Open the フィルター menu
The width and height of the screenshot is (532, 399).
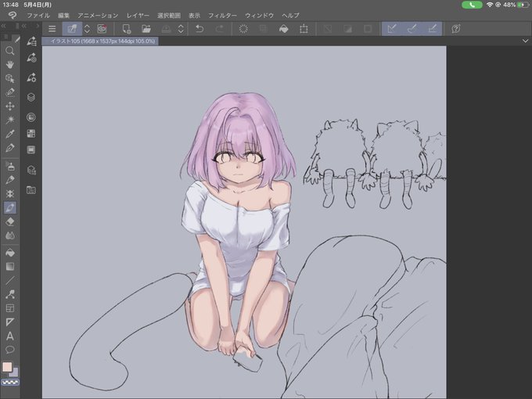click(x=222, y=16)
